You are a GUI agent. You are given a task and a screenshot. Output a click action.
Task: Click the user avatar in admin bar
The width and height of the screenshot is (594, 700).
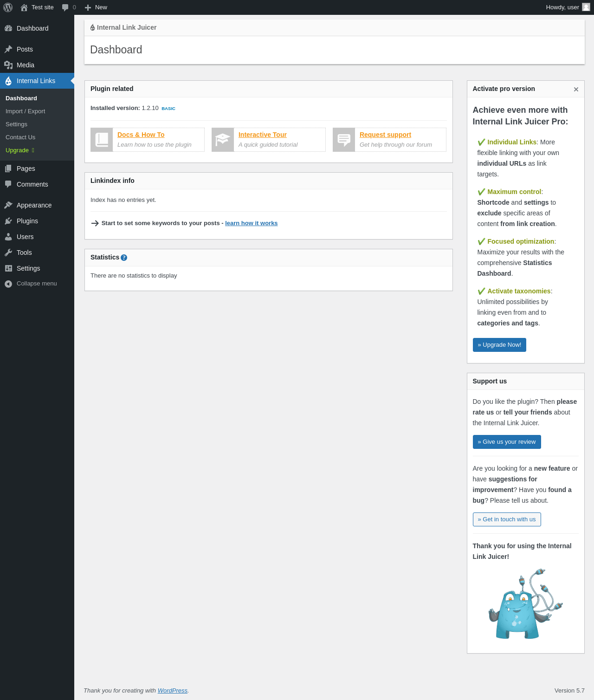tap(586, 7)
